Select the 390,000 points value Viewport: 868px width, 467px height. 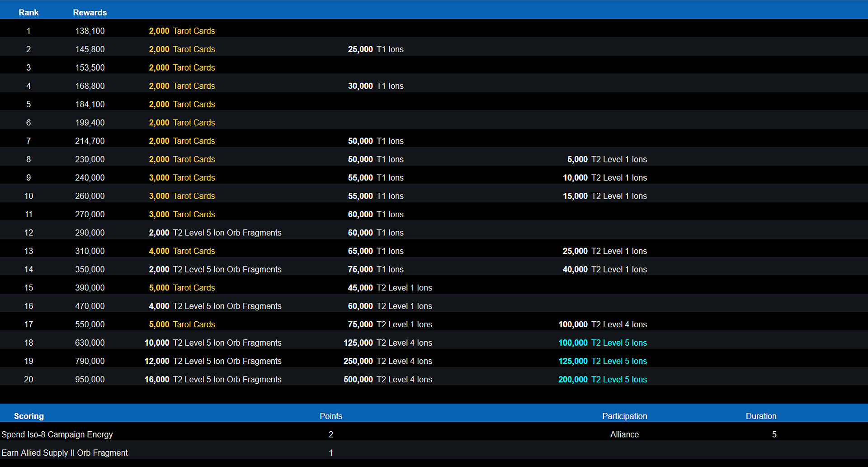coord(90,288)
